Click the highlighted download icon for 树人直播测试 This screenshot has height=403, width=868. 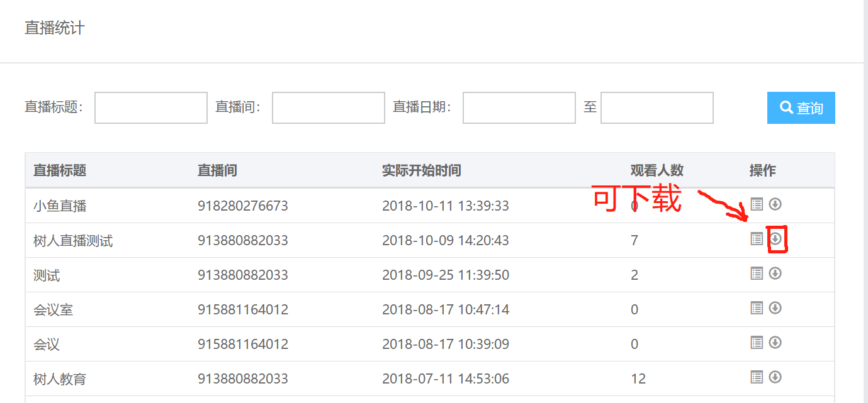click(x=775, y=239)
